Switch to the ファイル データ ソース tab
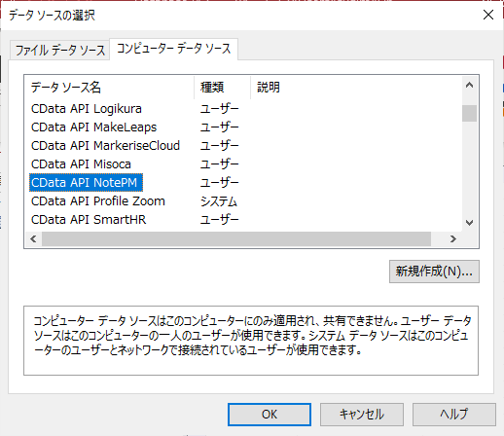This screenshot has width=504, height=436. 60,50
